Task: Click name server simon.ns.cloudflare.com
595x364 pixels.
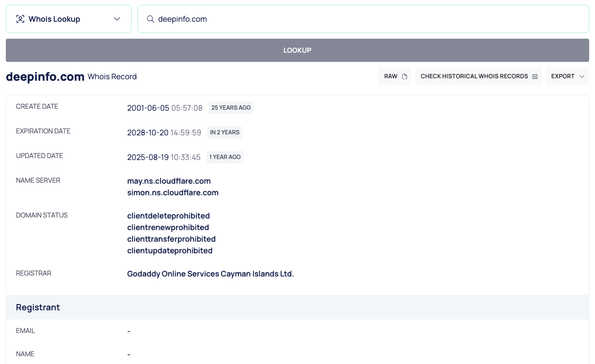Action: (173, 192)
